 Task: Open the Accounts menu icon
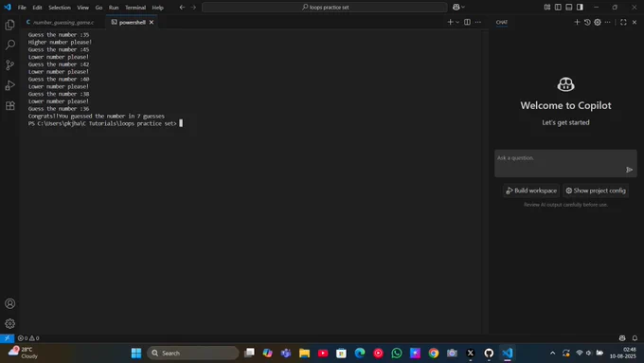[x=9, y=303]
